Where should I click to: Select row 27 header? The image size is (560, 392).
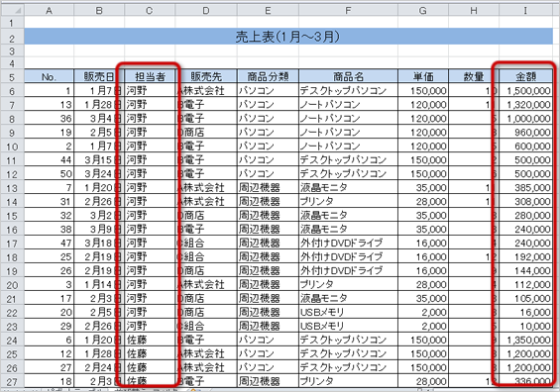pyautogui.click(x=12, y=381)
